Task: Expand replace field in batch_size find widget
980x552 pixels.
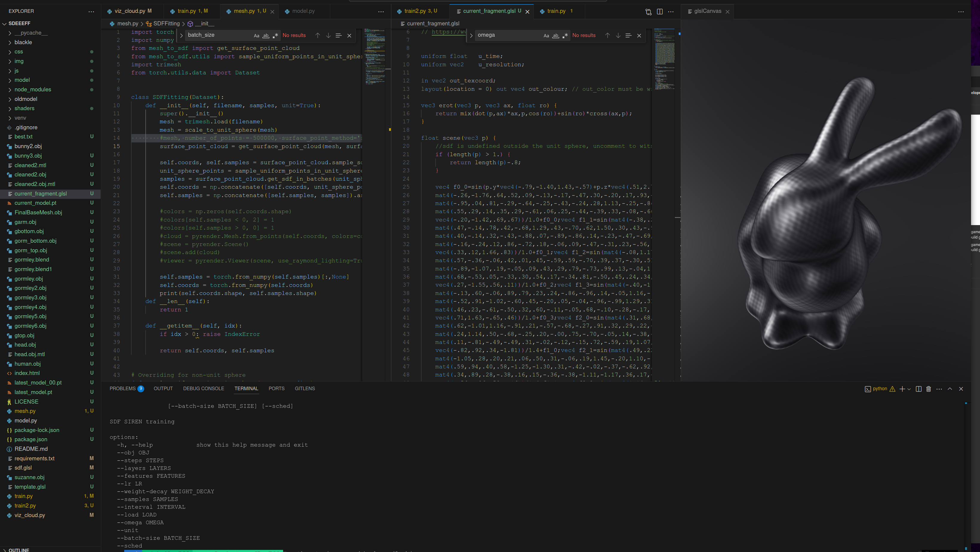Action: [x=181, y=36]
